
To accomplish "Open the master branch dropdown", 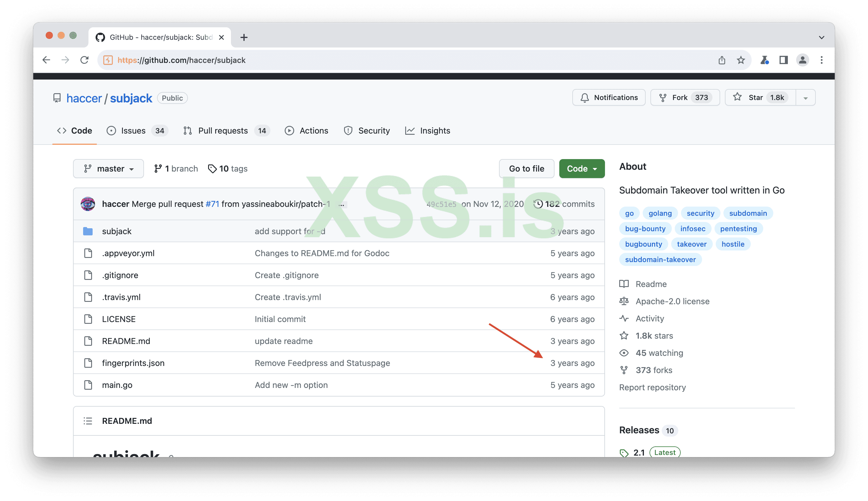I will (x=108, y=169).
